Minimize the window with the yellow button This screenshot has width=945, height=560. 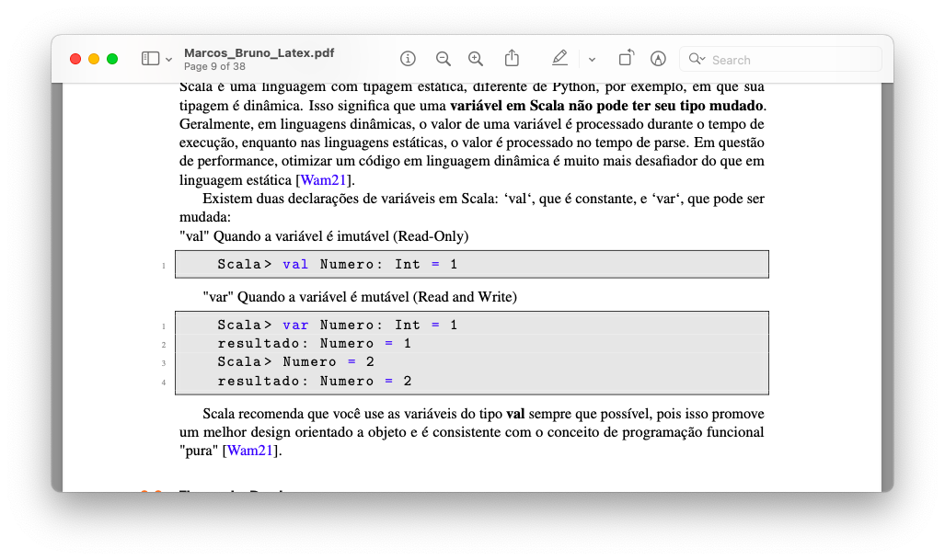click(x=94, y=59)
